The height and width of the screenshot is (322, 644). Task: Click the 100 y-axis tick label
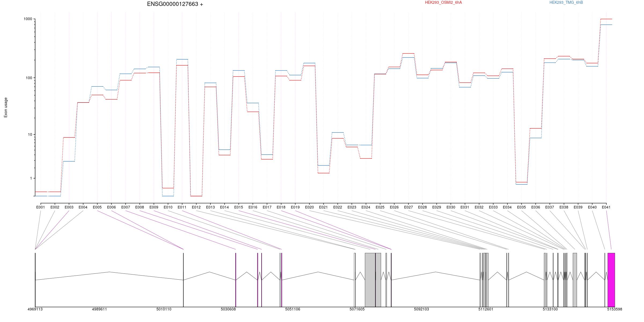click(29, 78)
